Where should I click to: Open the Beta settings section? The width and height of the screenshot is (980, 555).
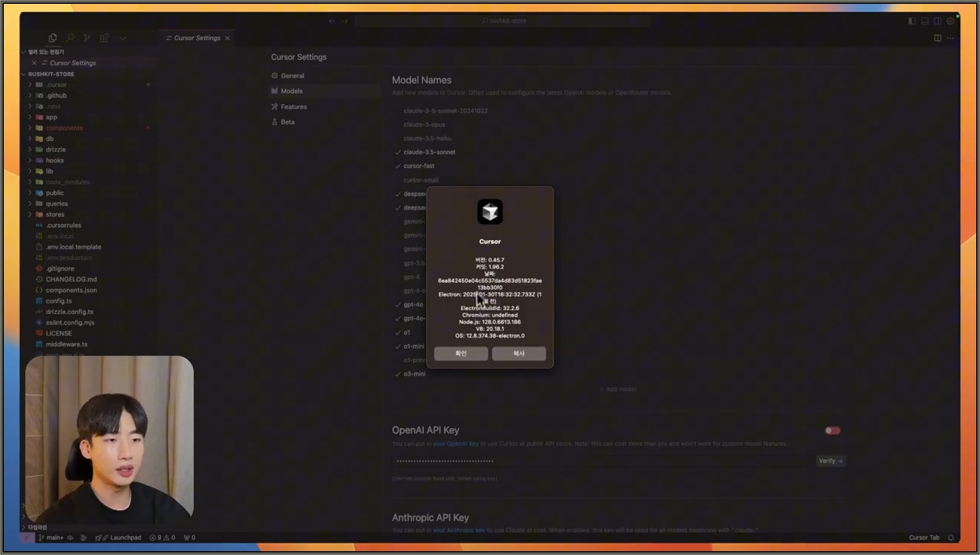(x=288, y=122)
